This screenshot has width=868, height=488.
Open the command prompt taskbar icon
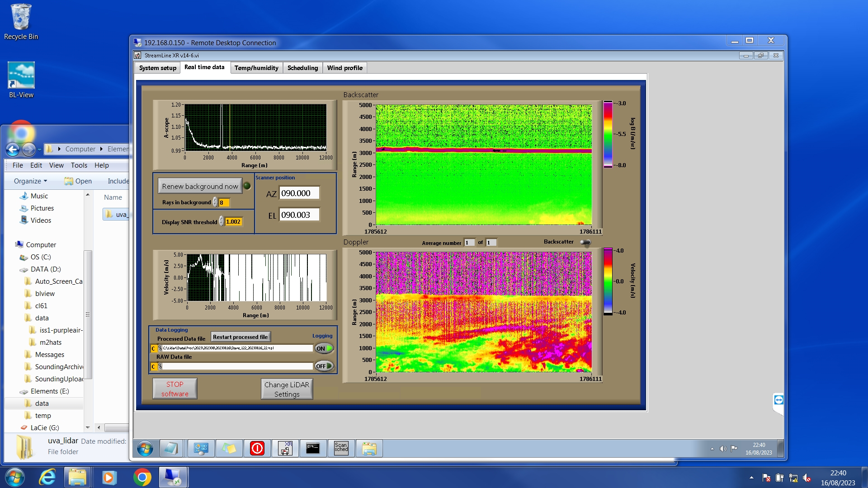[x=313, y=448]
